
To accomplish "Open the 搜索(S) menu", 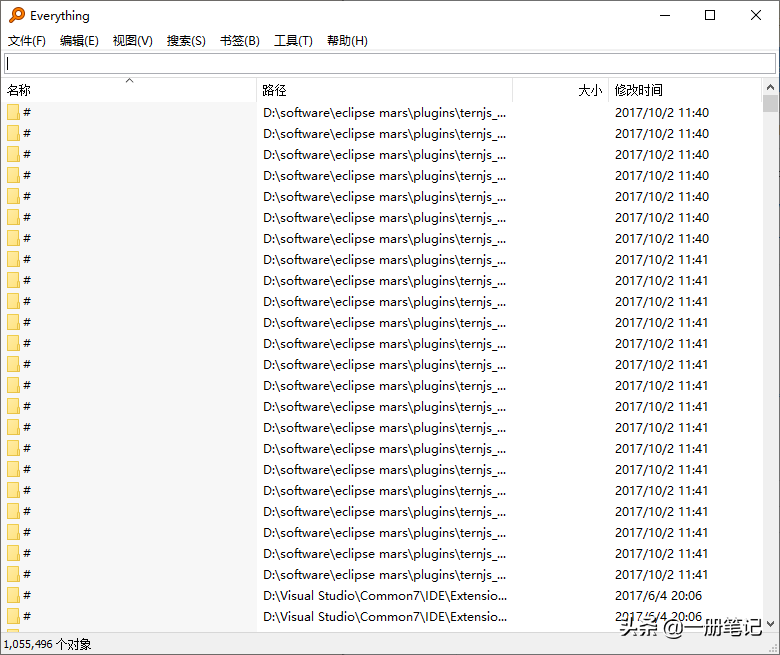I will pyautogui.click(x=186, y=41).
